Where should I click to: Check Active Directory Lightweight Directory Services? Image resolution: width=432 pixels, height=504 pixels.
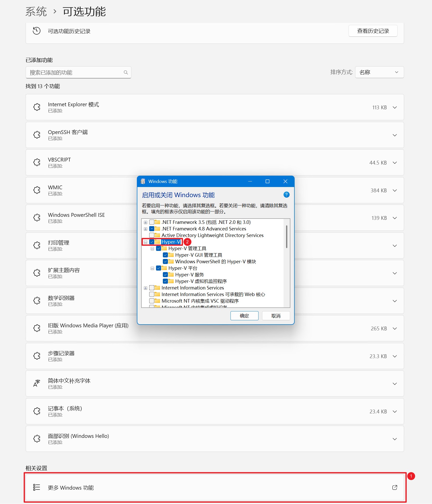click(152, 235)
